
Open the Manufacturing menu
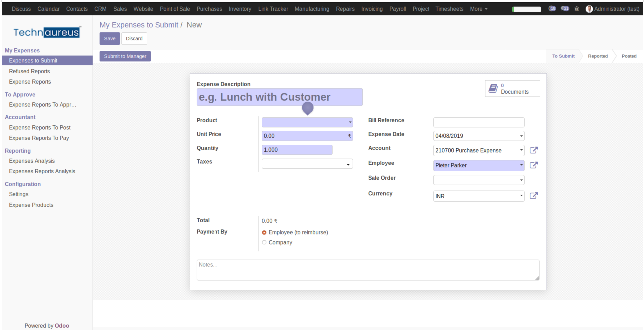[312, 9]
